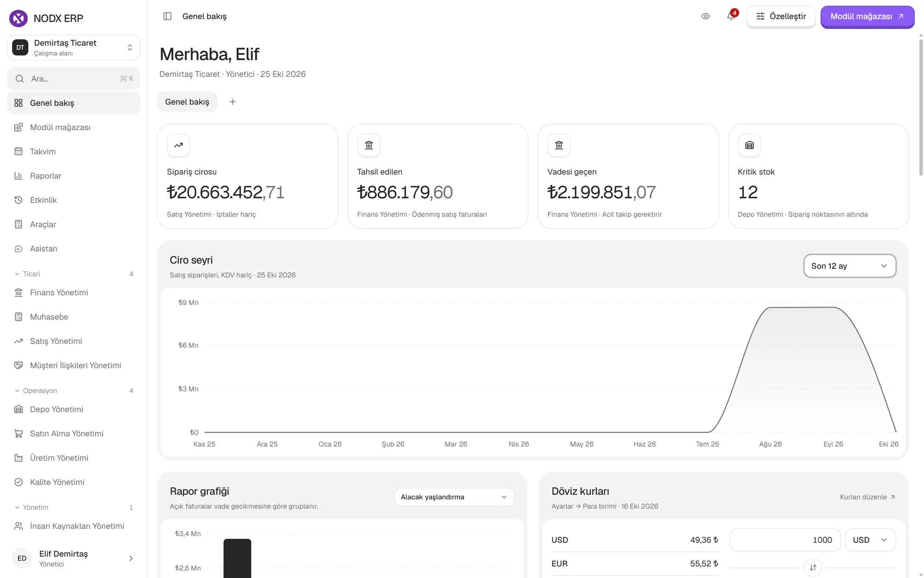The image size is (924, 578).
Task: Toggle the eye visibility icon in header
Action: point(705,16)
